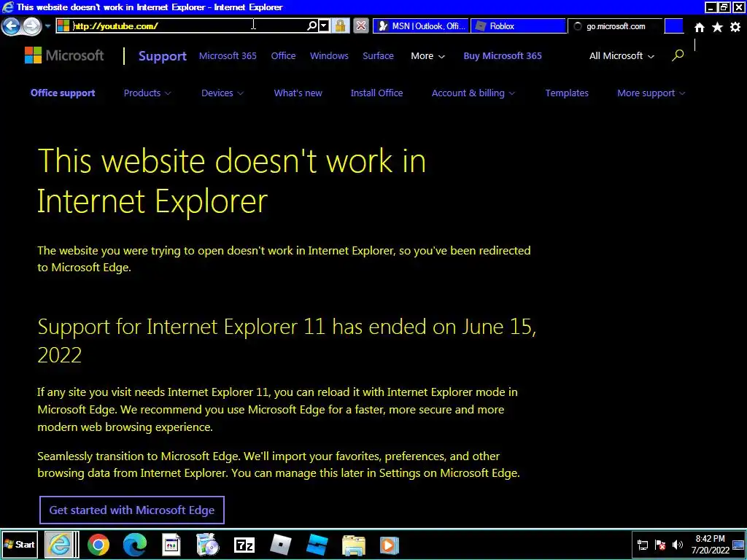
Task: Open the media player taskbar icon
Action: click(390, 545)
